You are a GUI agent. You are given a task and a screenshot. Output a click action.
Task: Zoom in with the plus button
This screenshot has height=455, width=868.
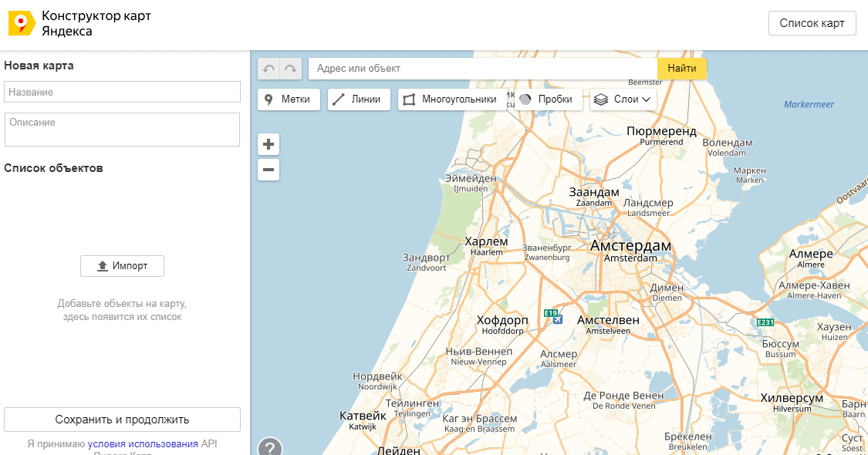pos(269,144)
